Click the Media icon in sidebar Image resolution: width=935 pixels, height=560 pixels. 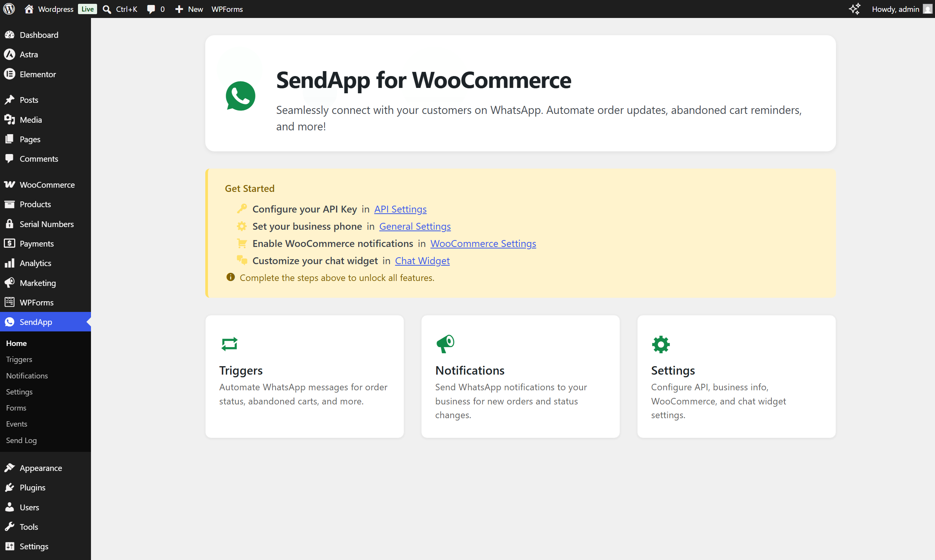10,120
